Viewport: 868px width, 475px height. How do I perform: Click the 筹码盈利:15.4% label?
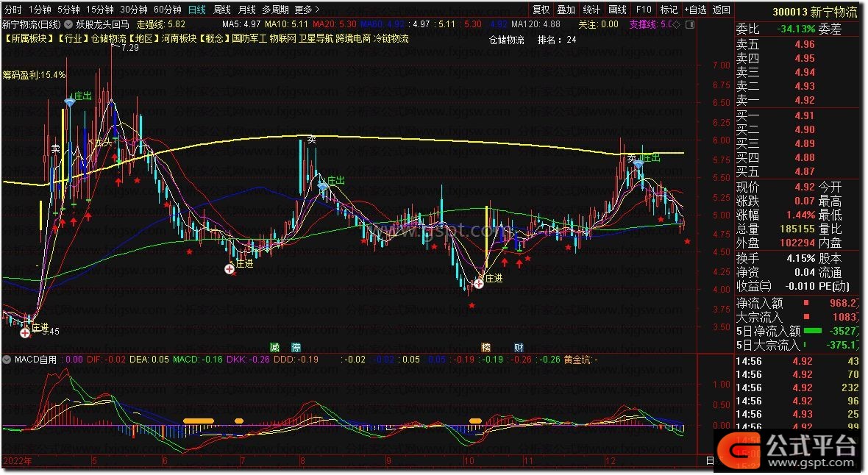point(34,75)
